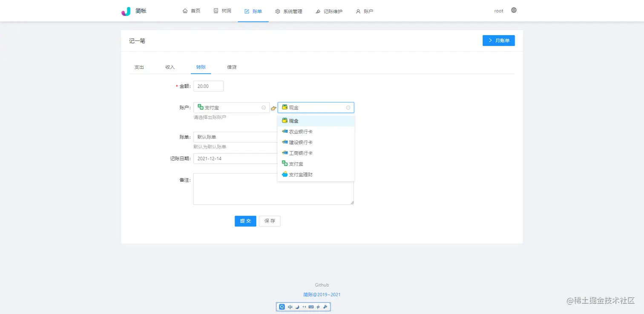Open the 系统管理 menu

click(289, 11)
